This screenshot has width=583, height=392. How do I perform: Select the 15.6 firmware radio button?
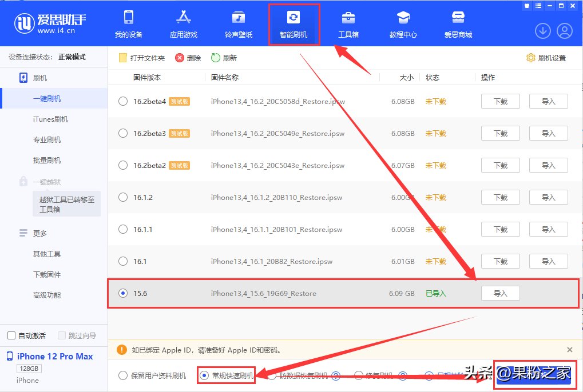(122, 293)
